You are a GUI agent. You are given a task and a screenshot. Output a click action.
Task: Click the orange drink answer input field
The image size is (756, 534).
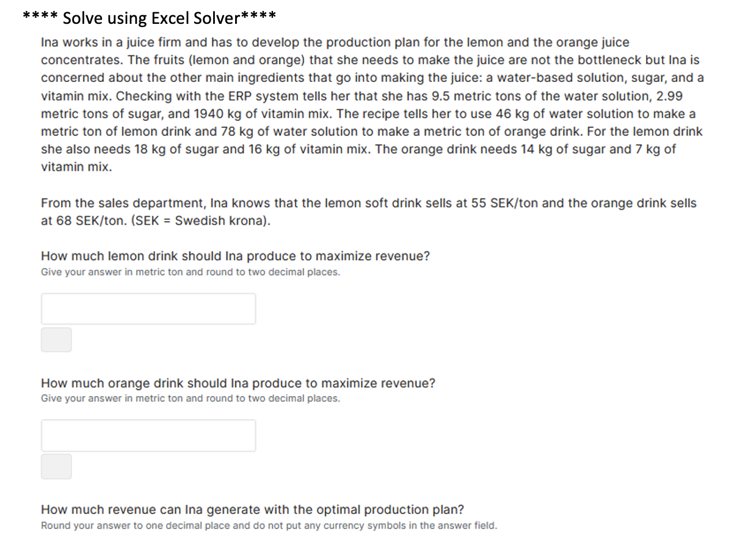pos(148,435)
